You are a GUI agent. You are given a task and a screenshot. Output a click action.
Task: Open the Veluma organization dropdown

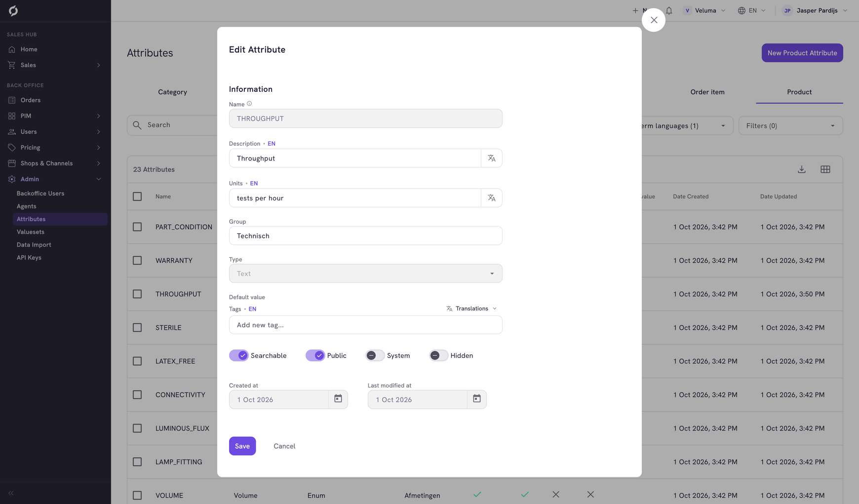click(704, 10)
